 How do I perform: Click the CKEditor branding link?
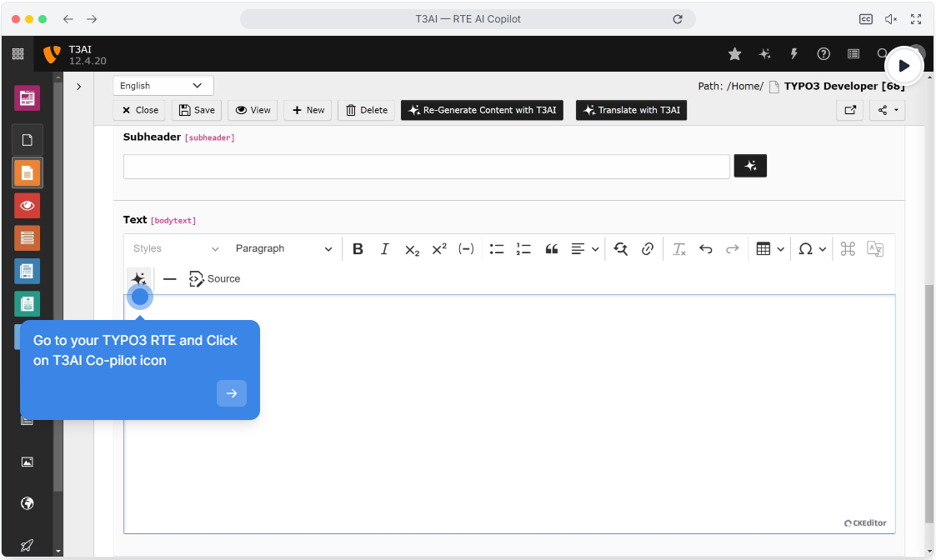click(865, 523)
